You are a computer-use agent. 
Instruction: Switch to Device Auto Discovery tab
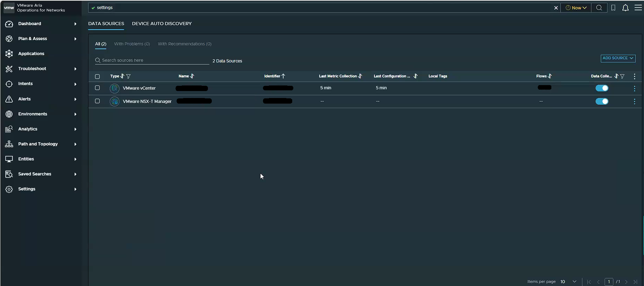(162, 24)
